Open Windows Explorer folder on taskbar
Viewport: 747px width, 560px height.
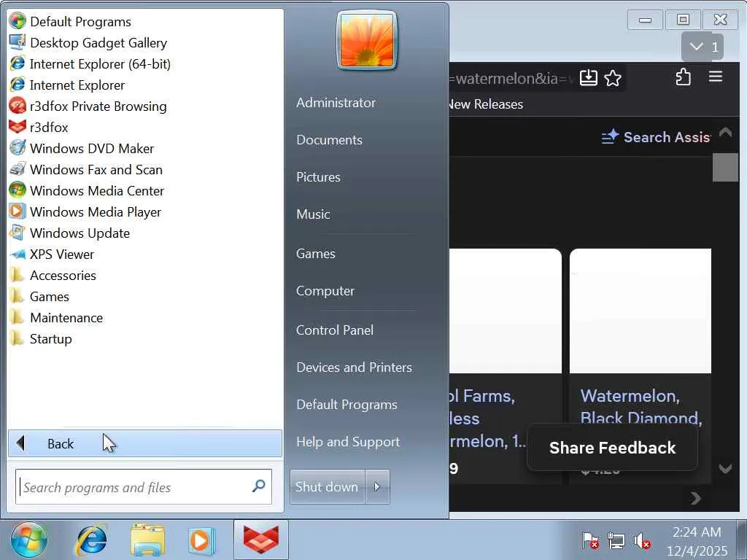pyautogui.click(x=147, y=540)
